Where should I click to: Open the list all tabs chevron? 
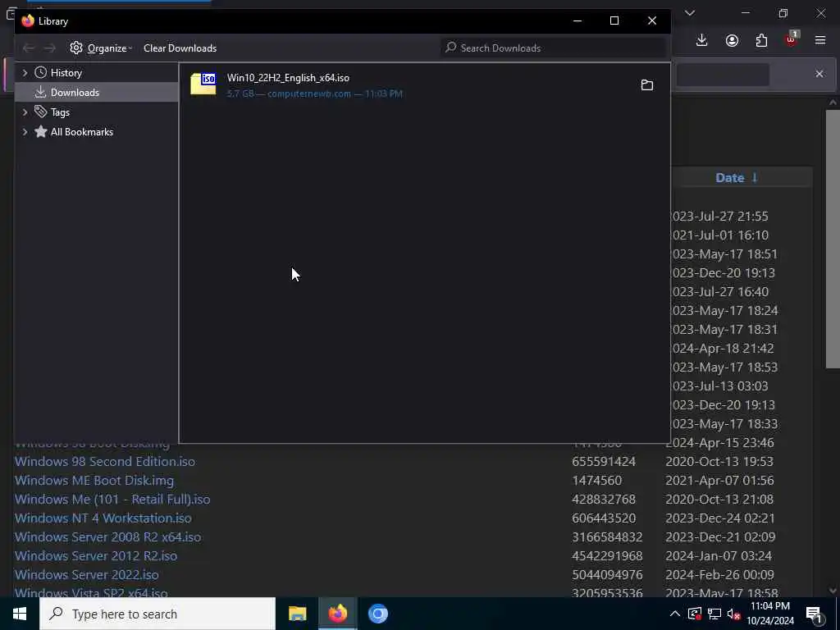tap(690, 13)
